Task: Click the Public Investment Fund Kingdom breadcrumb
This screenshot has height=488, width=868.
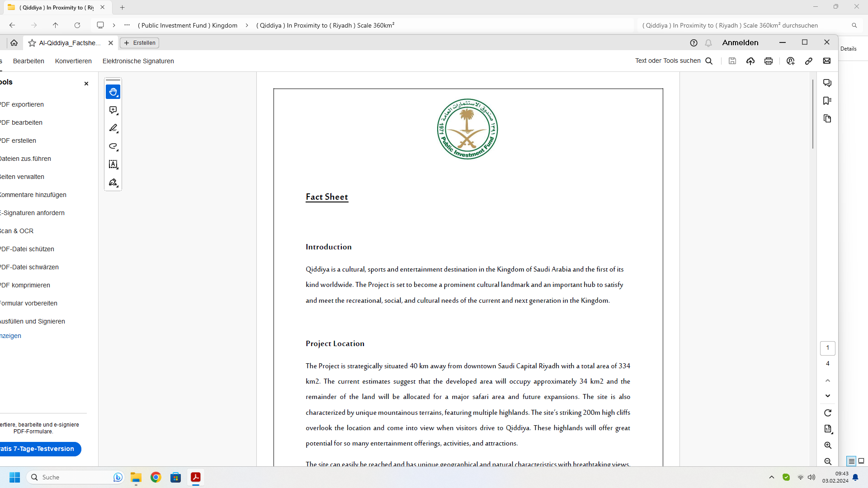Action: [x=188, y=25]
